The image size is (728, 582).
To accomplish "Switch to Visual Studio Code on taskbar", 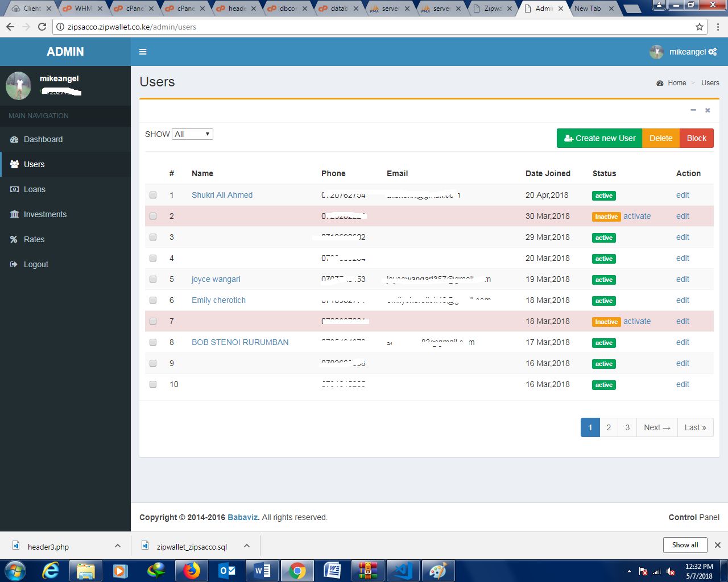I will click(403, 570).
